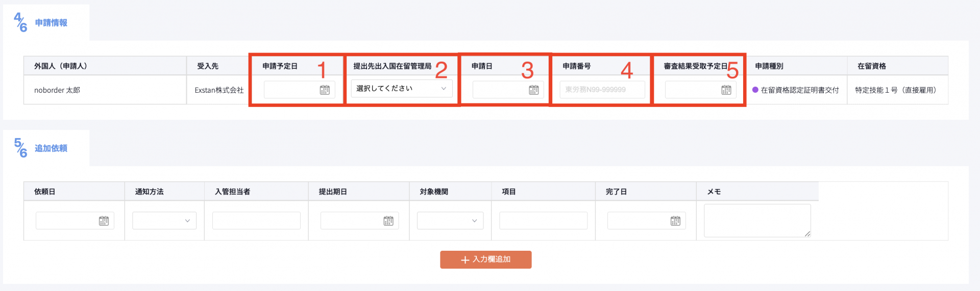Click the 項目 text field
The image size is (980, 291).
(x=543, y=221)
